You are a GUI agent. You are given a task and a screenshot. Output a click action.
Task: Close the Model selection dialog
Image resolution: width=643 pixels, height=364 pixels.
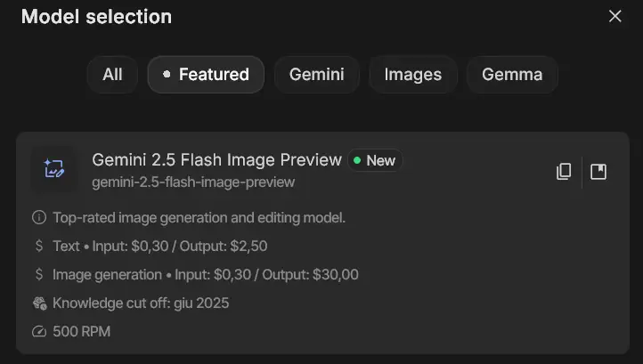tap(615, 16)
